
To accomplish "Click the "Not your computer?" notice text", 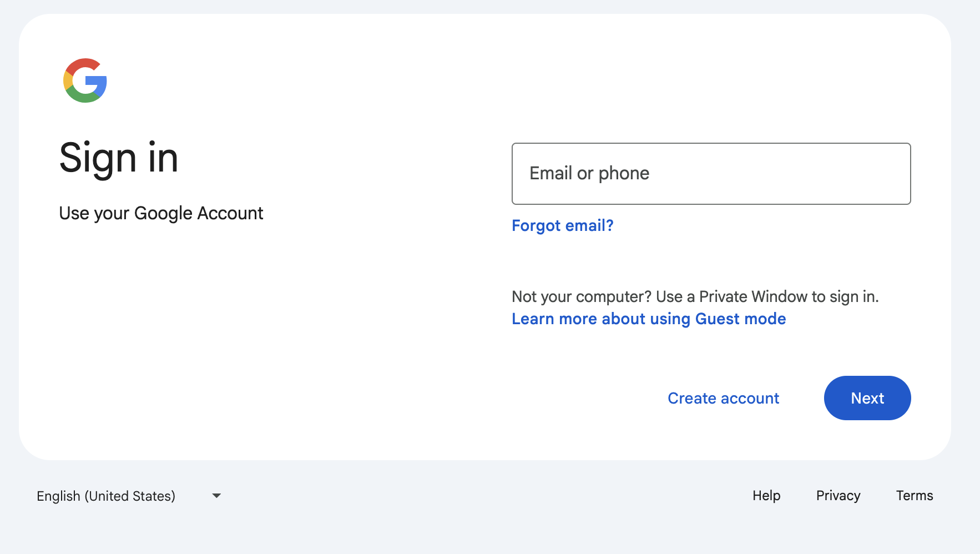I will click(581, 296).
